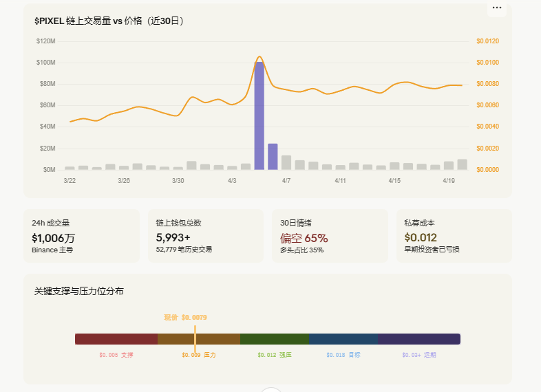This screenshot has height=392, width=541.
Task: Click the tallest purple volume bar
Action: (x=259, y=116)
